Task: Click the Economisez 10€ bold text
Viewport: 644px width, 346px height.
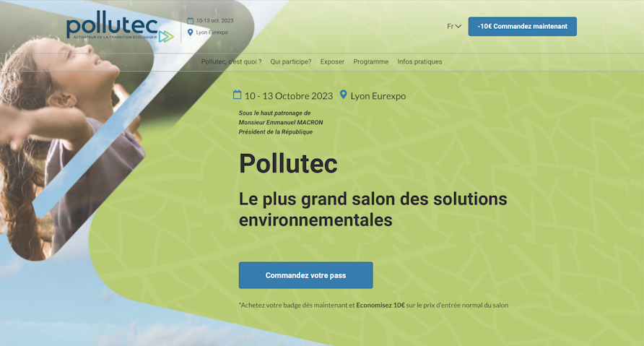Action: (x=380, y=306)
